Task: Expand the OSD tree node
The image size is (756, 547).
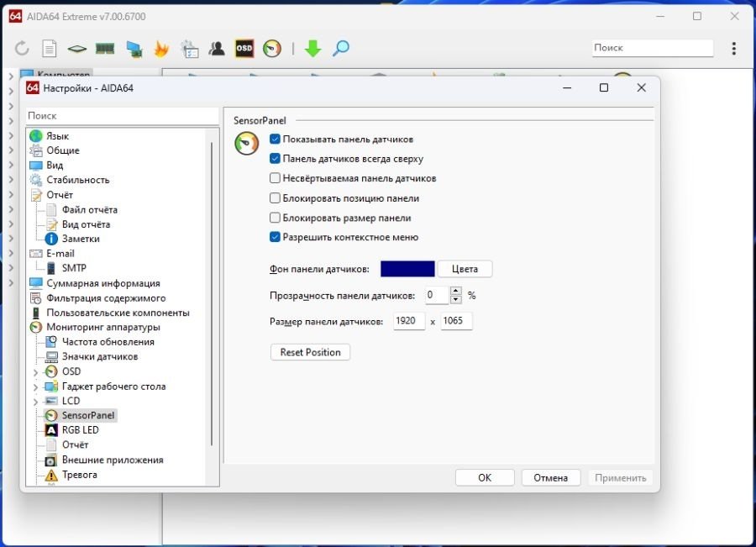Action: (35, 372)
